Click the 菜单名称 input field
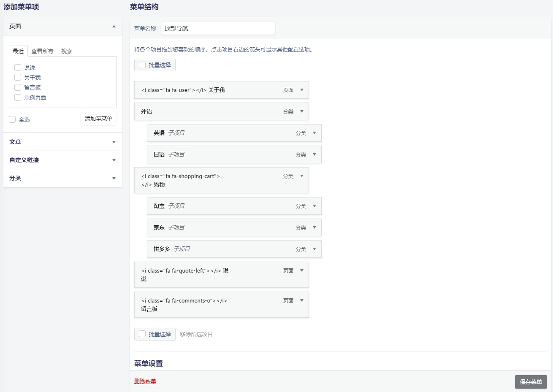553x392 pixels. [x=218, y=28]
